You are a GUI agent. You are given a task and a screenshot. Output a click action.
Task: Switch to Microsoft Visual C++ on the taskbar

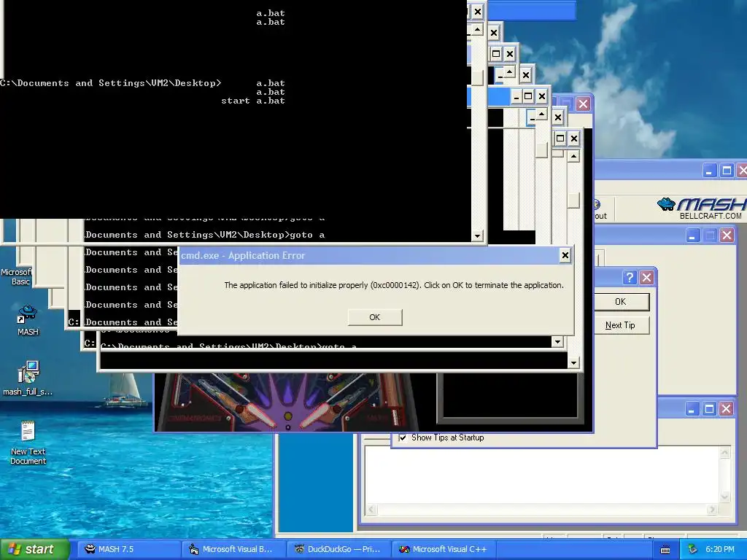444,549
